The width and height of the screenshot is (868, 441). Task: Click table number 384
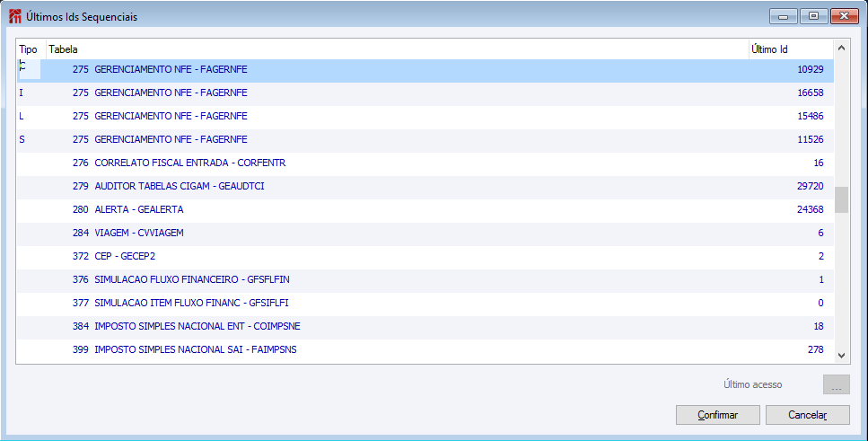[80, 326]
